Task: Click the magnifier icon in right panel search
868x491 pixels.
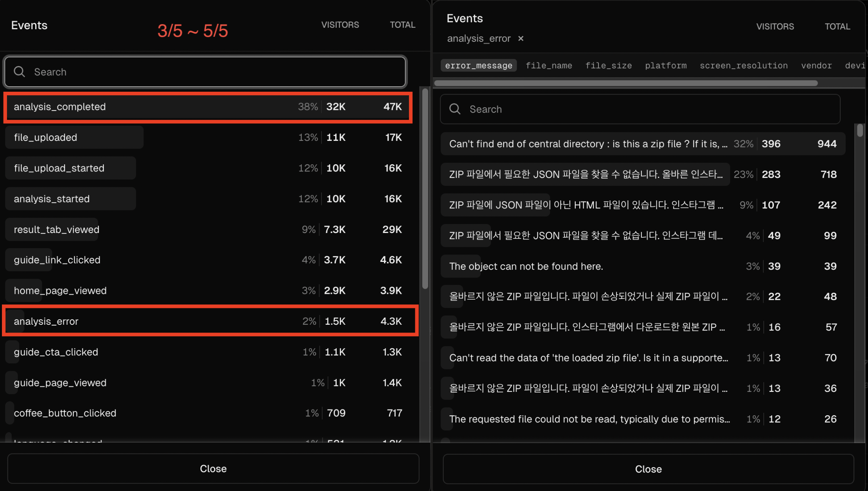Action: tap(455, 109)
